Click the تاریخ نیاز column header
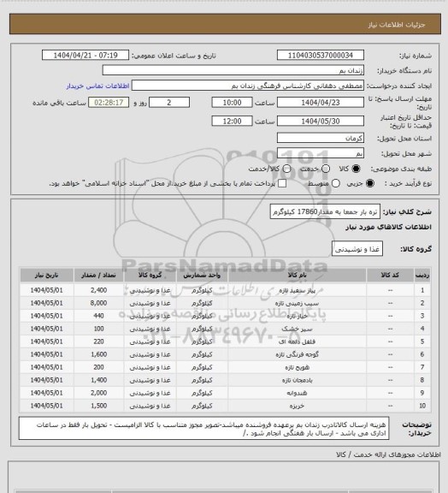The height and width of the screenshot is (493, 448). pyautogui.click(x=46, y=275)
